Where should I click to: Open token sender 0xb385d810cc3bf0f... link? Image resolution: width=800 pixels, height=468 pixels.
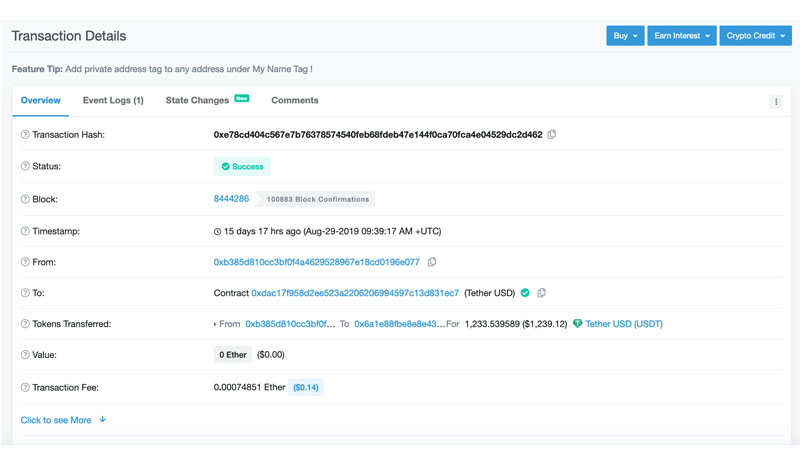click(x=290, y=324)
